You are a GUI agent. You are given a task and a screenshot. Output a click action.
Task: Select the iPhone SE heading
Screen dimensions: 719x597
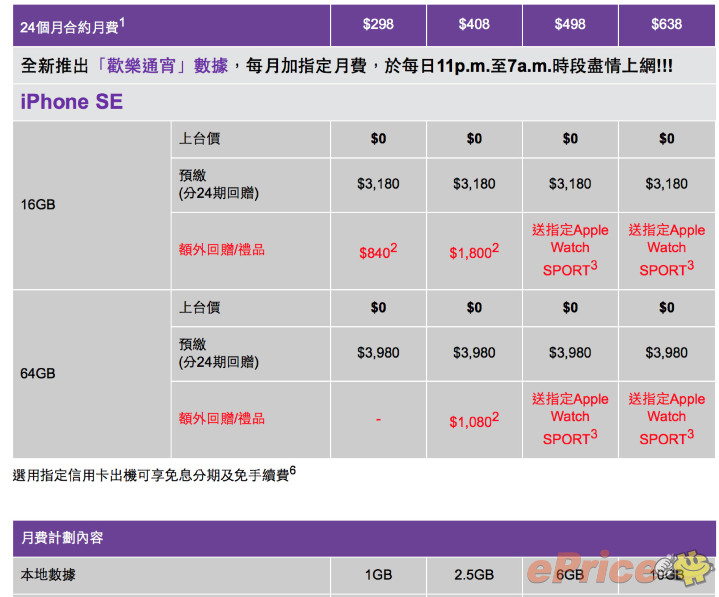point(72,101)
